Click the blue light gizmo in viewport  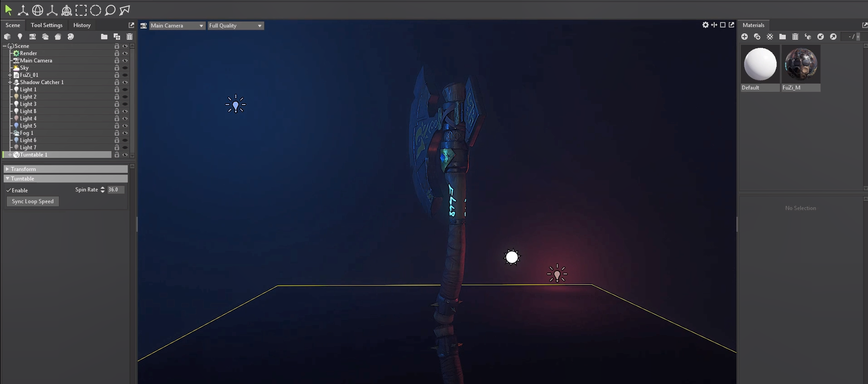coord(236,105)
